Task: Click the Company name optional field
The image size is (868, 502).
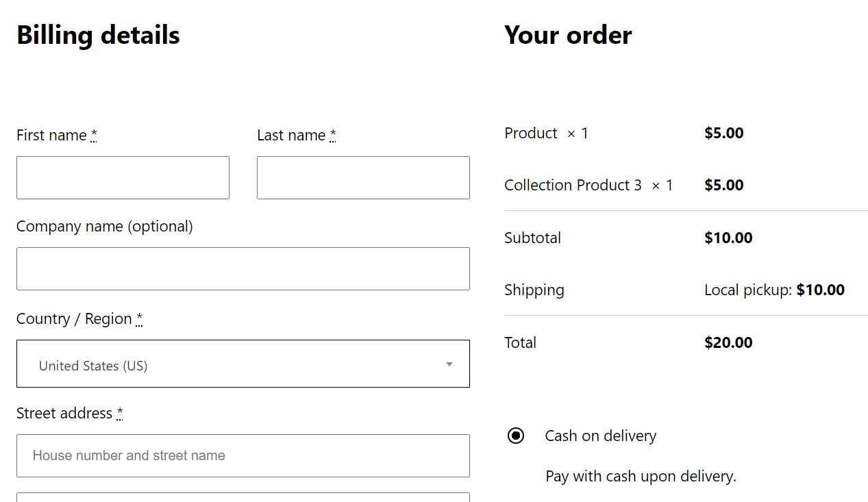Action: [243, 268]
